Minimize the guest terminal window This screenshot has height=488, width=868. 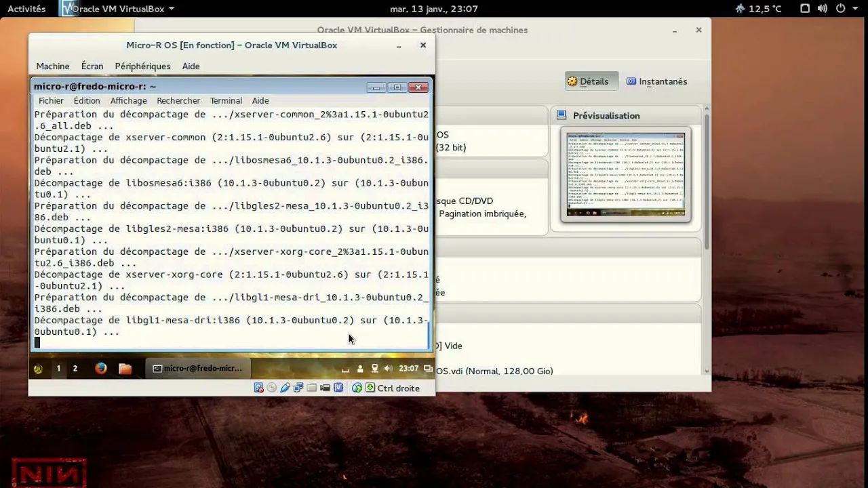click(376, 87)
